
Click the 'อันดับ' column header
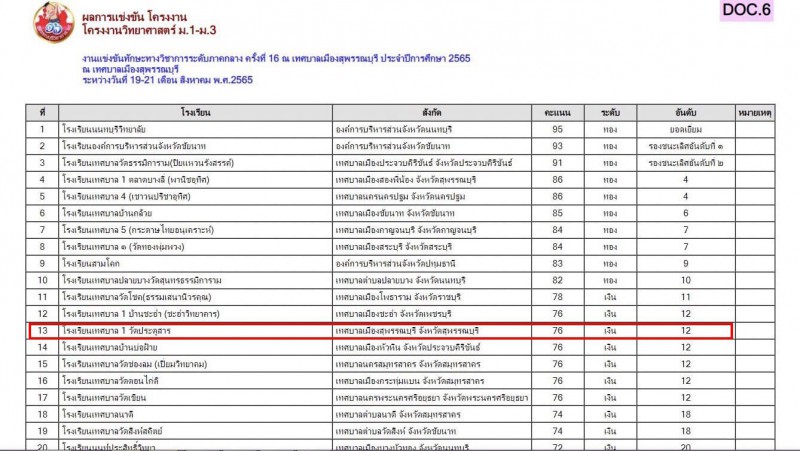tap(686, 112)
